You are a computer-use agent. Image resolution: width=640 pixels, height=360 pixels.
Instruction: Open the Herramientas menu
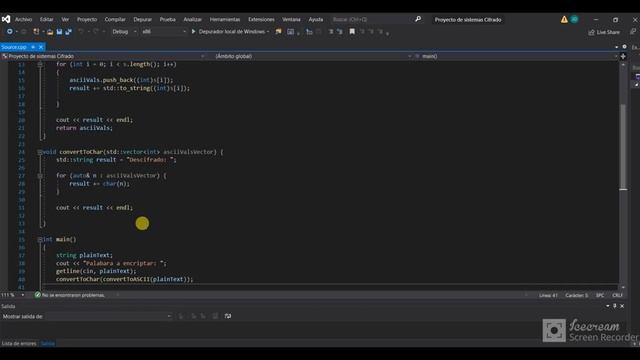(x=225, y=19)
